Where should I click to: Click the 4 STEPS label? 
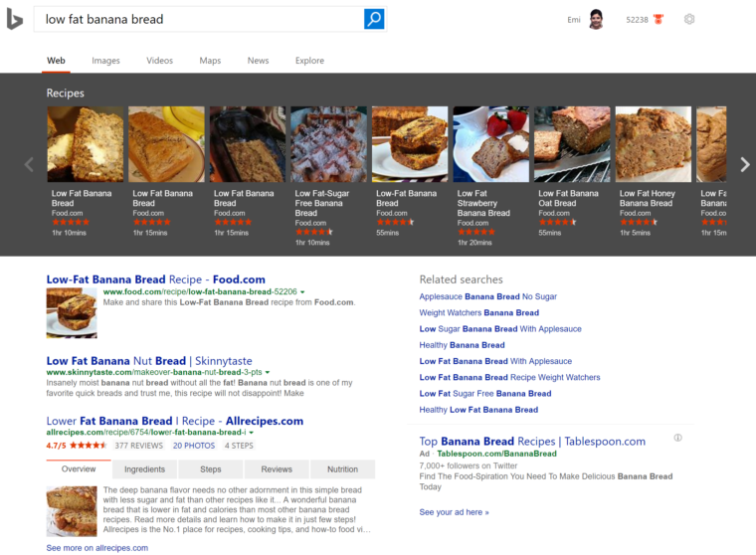(x=239, y=446)
